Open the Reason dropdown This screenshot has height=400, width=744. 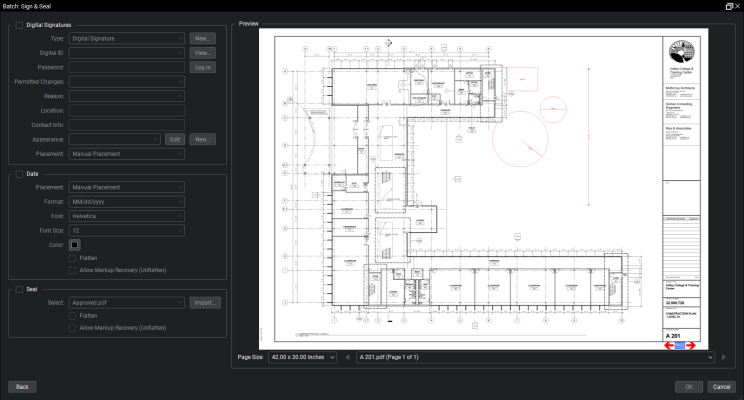point(127,96)
